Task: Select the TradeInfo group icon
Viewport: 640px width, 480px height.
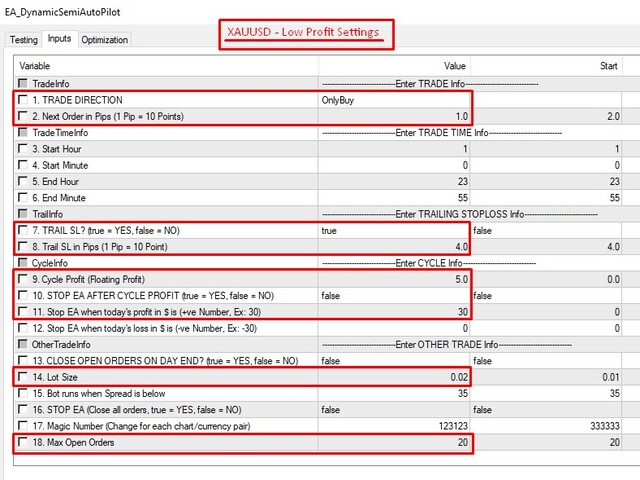Action: (x=23, y=83)
